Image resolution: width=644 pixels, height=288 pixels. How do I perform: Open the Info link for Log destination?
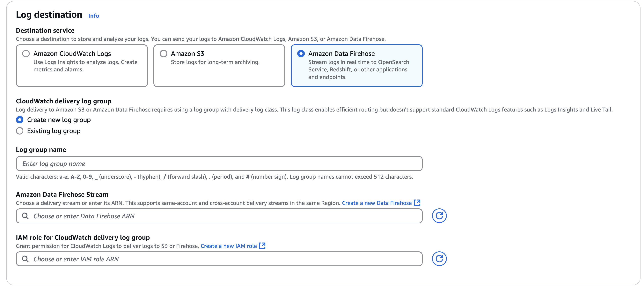pyautogui.click(x=93, y=16)
